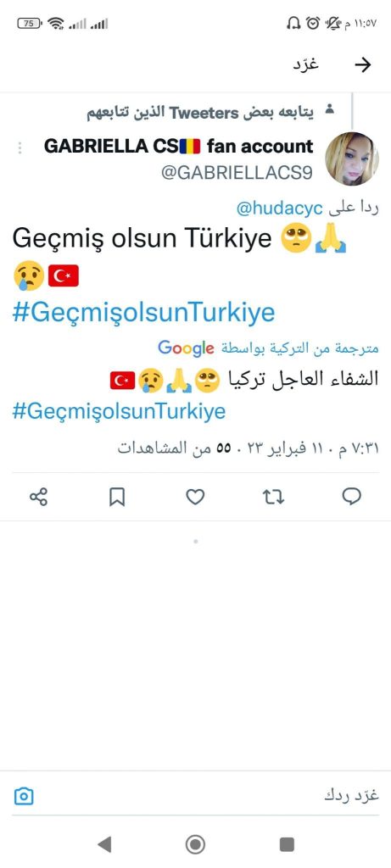Tap the GABRIELLA CS fan account name
The height and width of the screenshot is (868, 391).
(x=178, y=147)
